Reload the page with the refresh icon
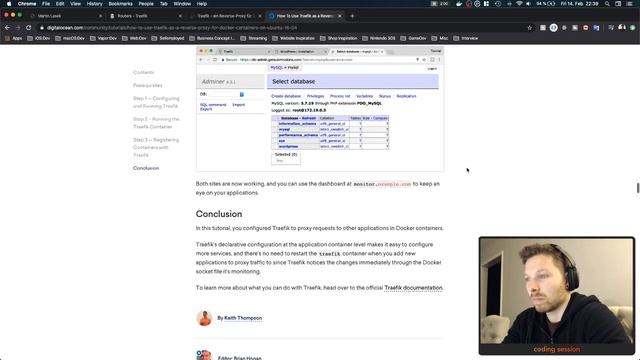Viewport: 640px width, 360px height. 29,28
